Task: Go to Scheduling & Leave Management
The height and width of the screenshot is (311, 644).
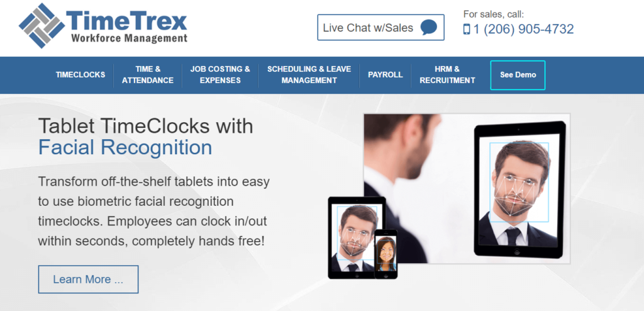Action: (x=309, y=75)
